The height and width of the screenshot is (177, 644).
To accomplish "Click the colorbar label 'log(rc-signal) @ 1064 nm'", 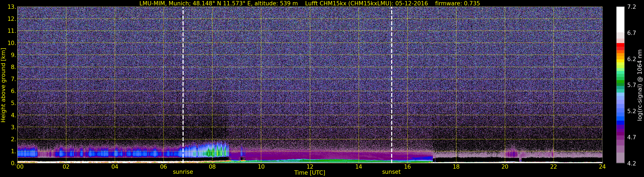I will 640,85.
